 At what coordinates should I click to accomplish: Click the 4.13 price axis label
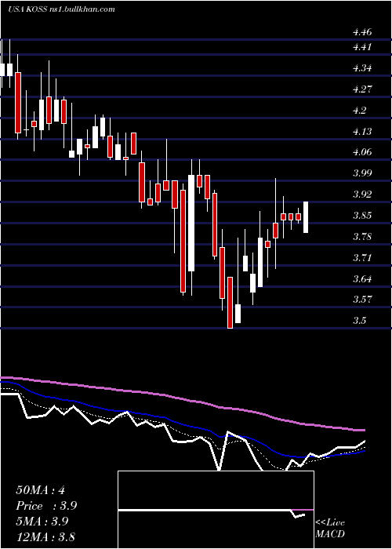coord(362,132)
